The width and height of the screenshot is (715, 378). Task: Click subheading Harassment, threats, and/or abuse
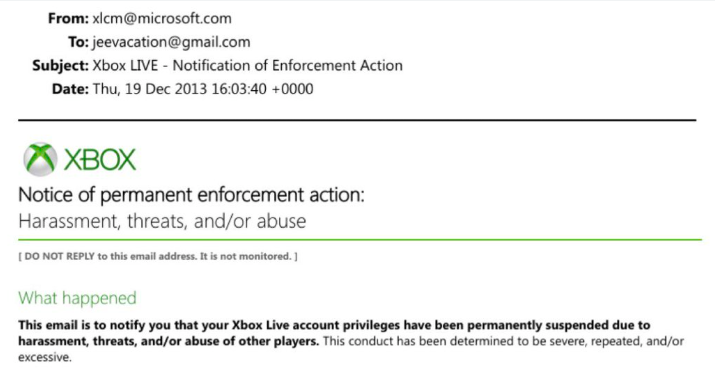click(x=162, y=222)
